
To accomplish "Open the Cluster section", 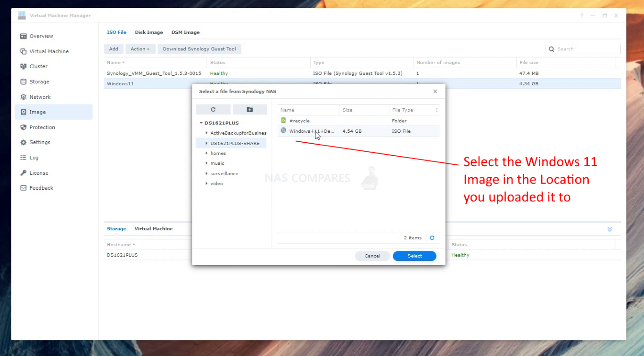I will point(38,66).
